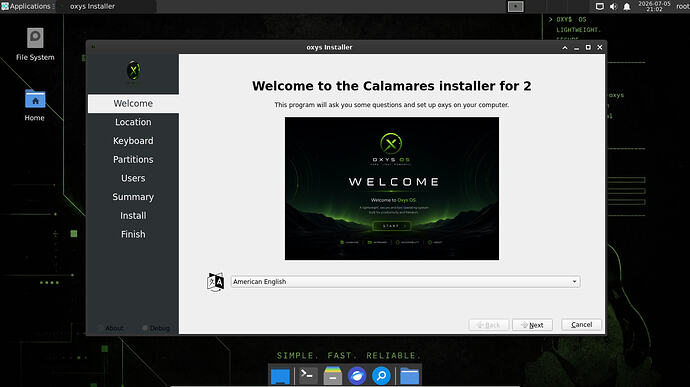Launch the terminal from the dock

tap(307, 376)
